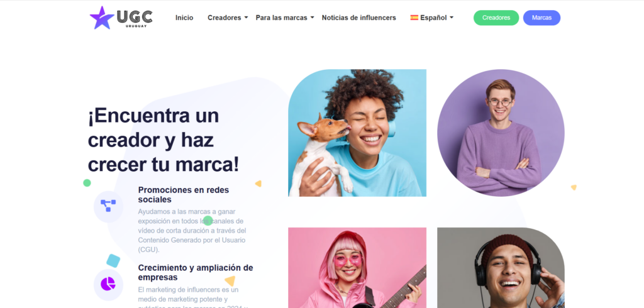Expand the Para las marcas dropdown
The width and height of the screenshot is (644, 308).
(x=285, y=18)
